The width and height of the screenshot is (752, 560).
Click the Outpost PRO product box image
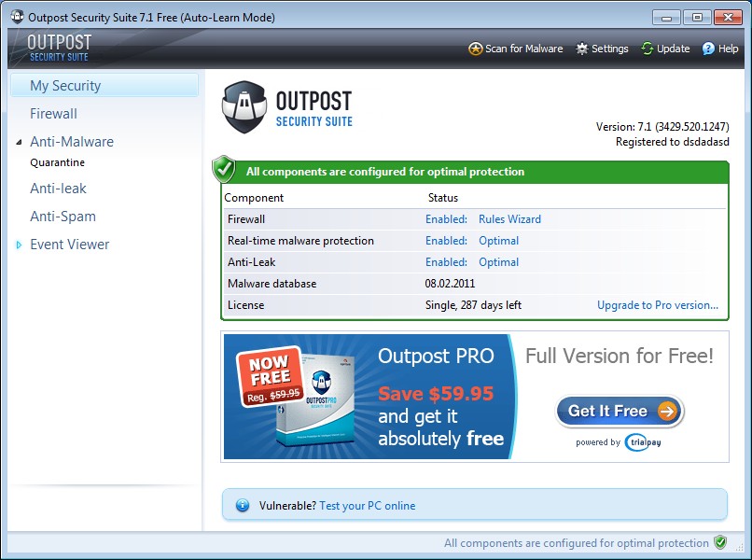[314, 400]
